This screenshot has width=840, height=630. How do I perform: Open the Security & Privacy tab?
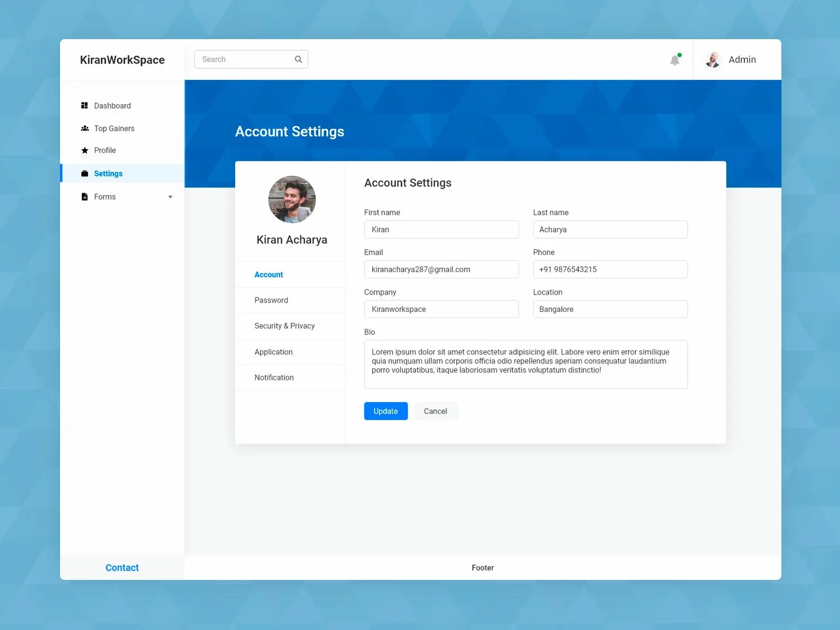pos(290,326)
